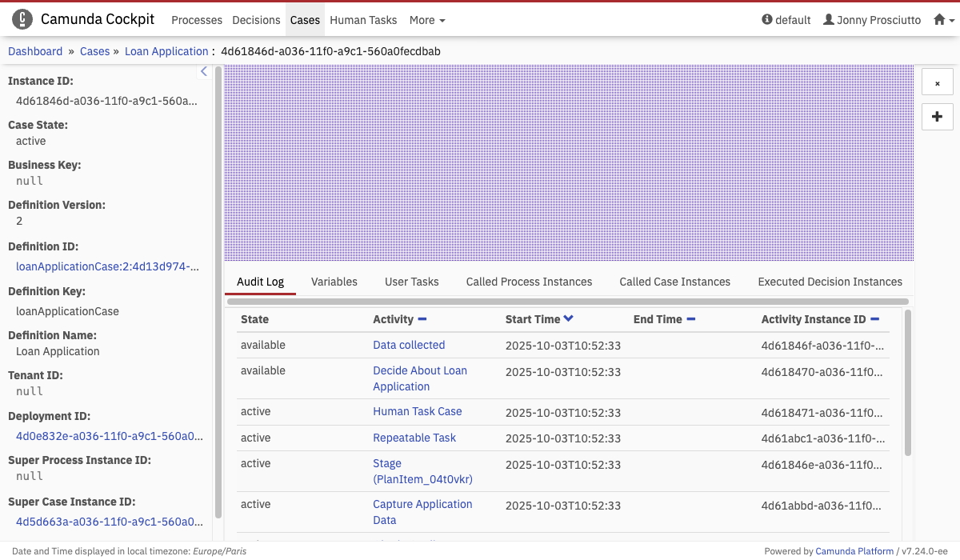960x560 pixels.
Task: Switch to the Variables tab
Action: (x=334, y=282)
